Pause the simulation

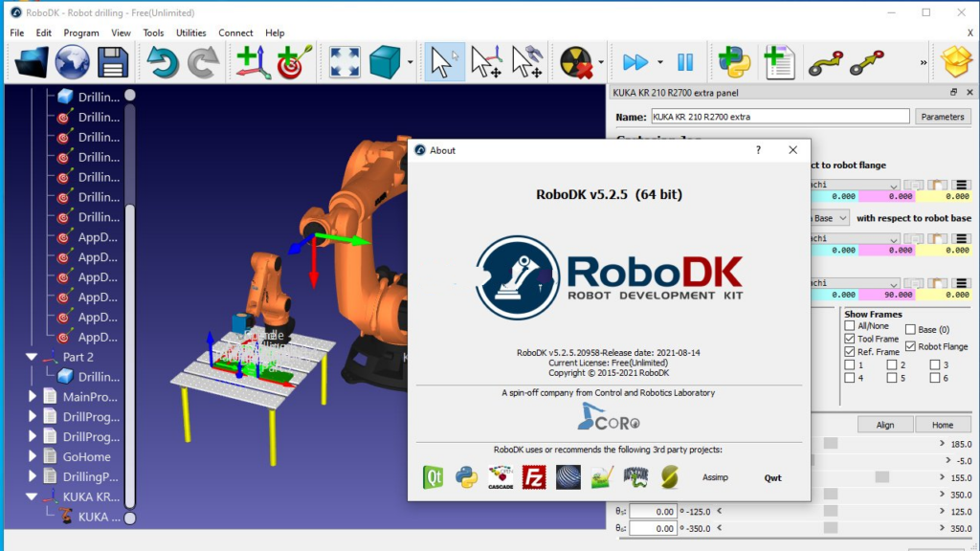pyautogui.click(x=685, y=60)
